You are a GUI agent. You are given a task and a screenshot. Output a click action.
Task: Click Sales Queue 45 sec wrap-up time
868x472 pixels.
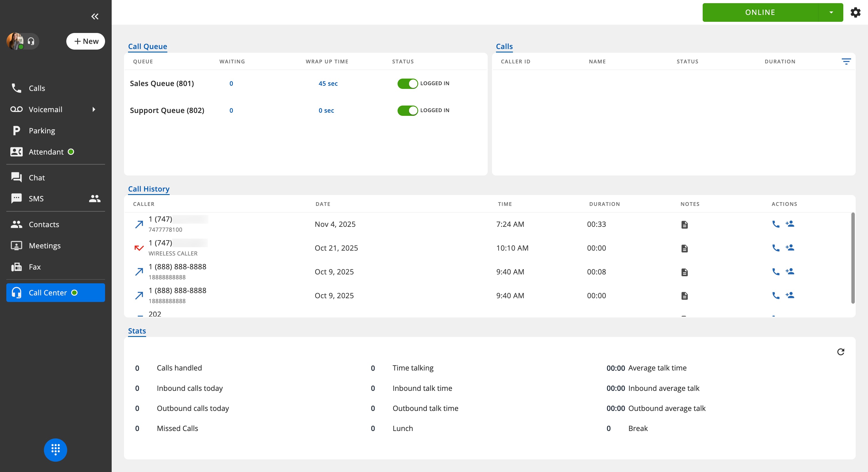click(x=328, y=83)
